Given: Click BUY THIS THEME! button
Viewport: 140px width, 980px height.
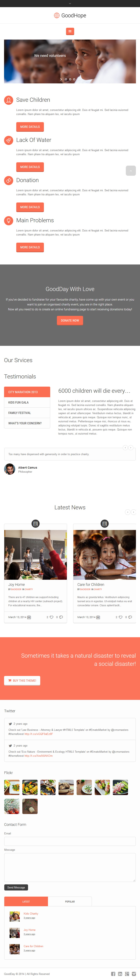Looking at the screenshot, I should (x=22, y=681).
